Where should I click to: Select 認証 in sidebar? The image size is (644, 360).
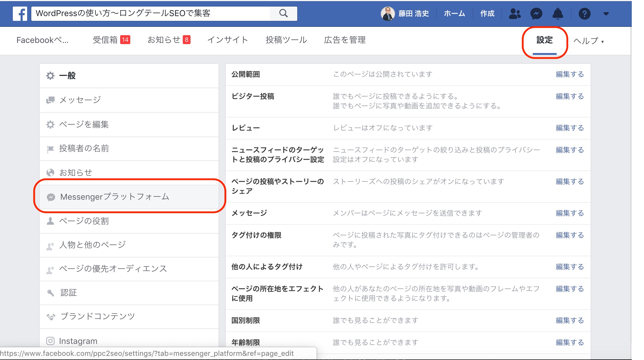[129, 293]
